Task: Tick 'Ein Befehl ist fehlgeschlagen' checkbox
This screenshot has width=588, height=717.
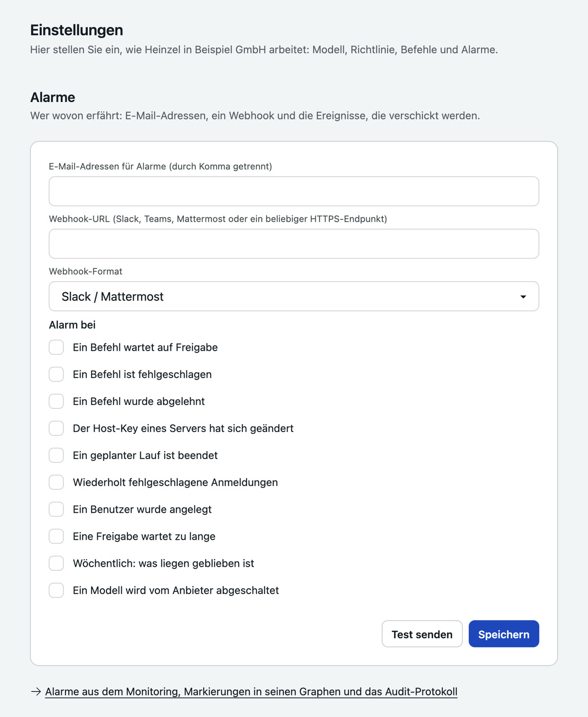Action: point(56,374)
